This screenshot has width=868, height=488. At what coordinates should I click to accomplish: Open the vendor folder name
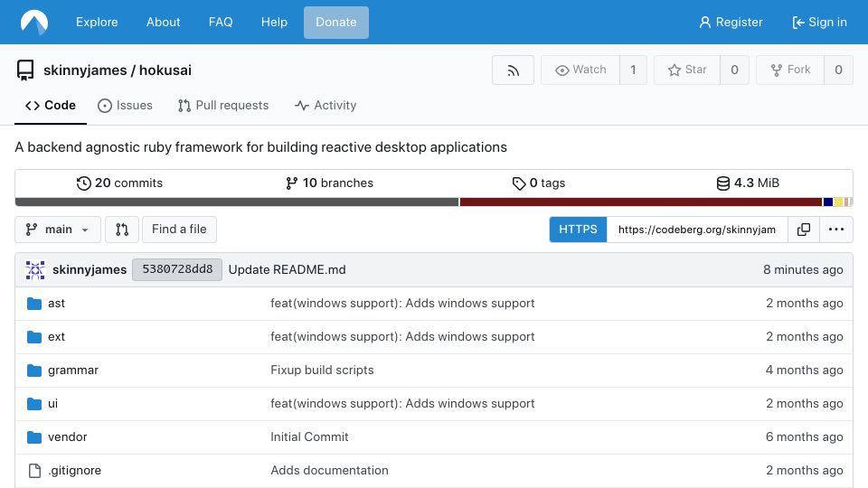68,437
